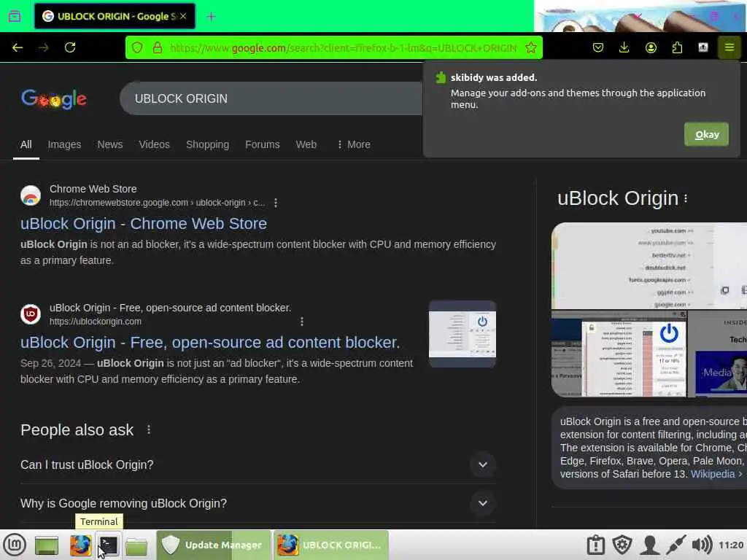Viewport: 747px width, 560px height.
Task: Expand 'Why is Google removing uBlock Origin?' question
Action: 258,503
